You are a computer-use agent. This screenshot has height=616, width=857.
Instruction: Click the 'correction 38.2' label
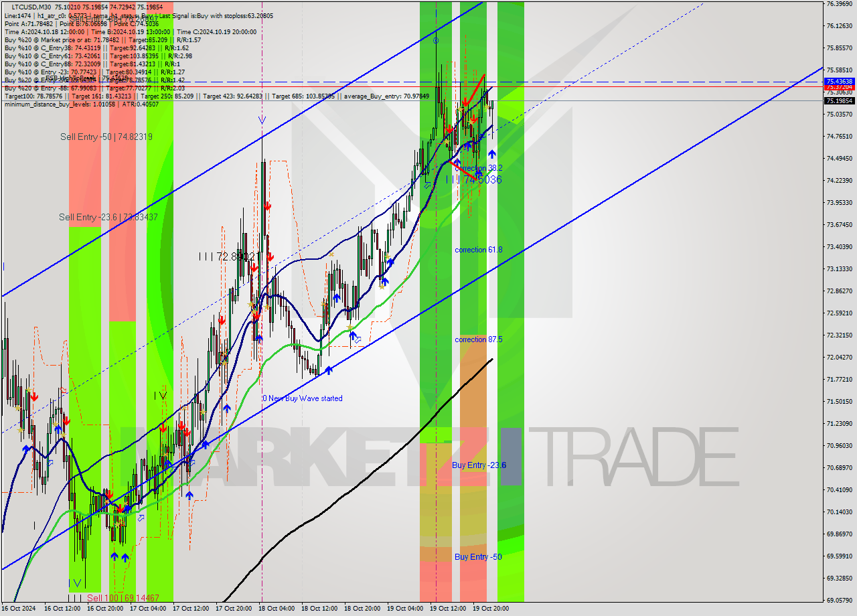click(x=478, y=168)
